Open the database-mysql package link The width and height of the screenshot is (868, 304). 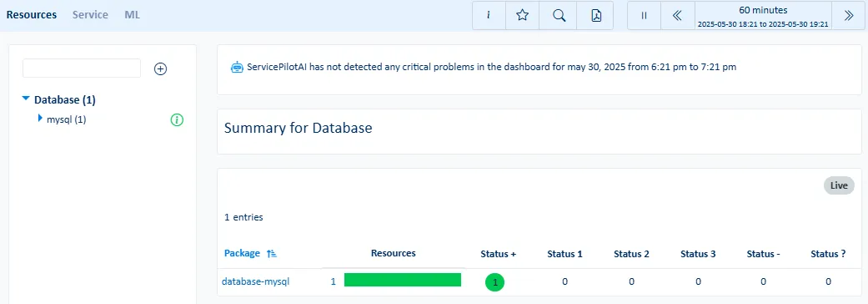[x=255, y=281]
